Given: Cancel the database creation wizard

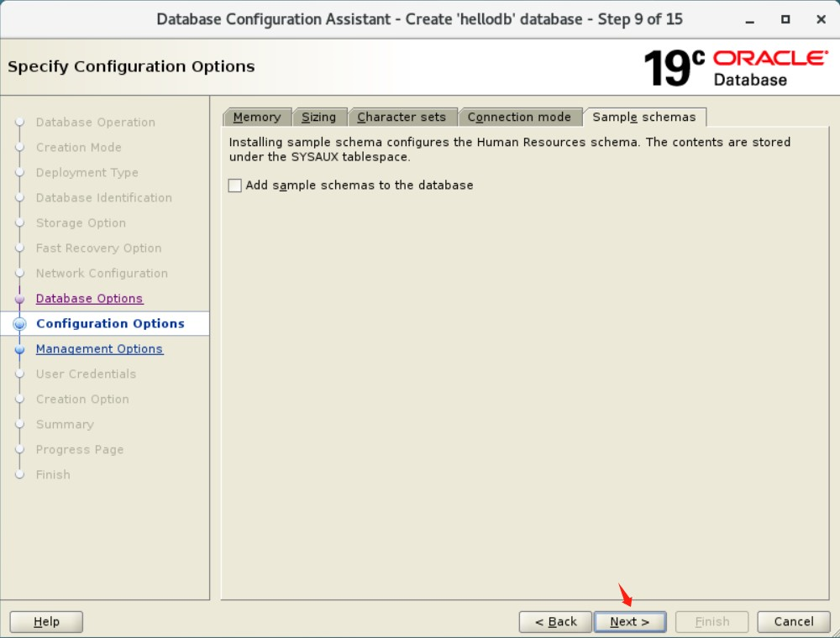Looking at the screenshot, I should click(x=794, y=621).
